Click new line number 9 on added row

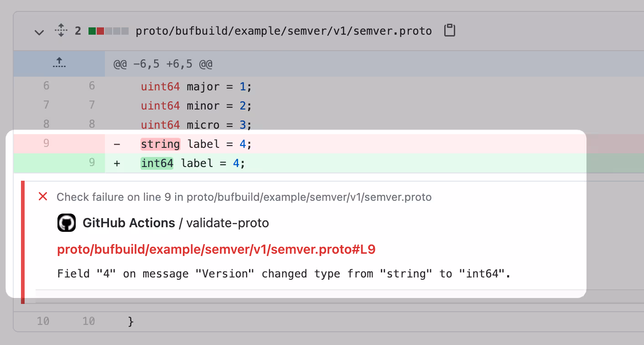(x=92, y=162)
